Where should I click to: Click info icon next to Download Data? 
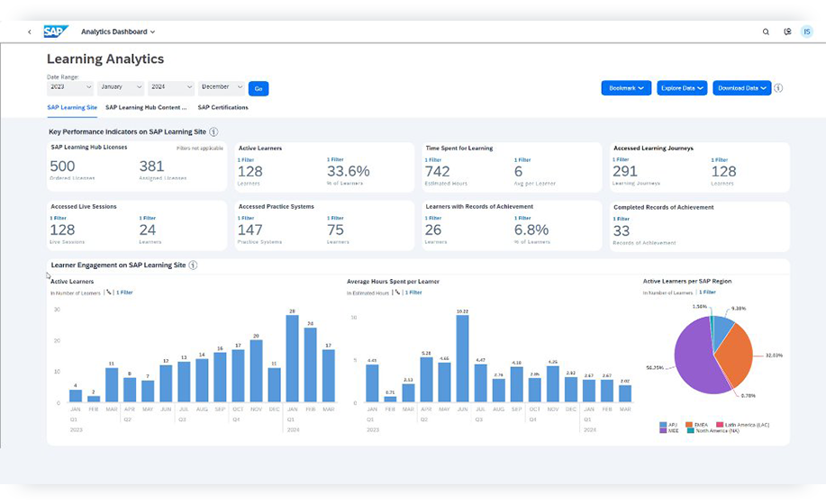click(778, 88)
